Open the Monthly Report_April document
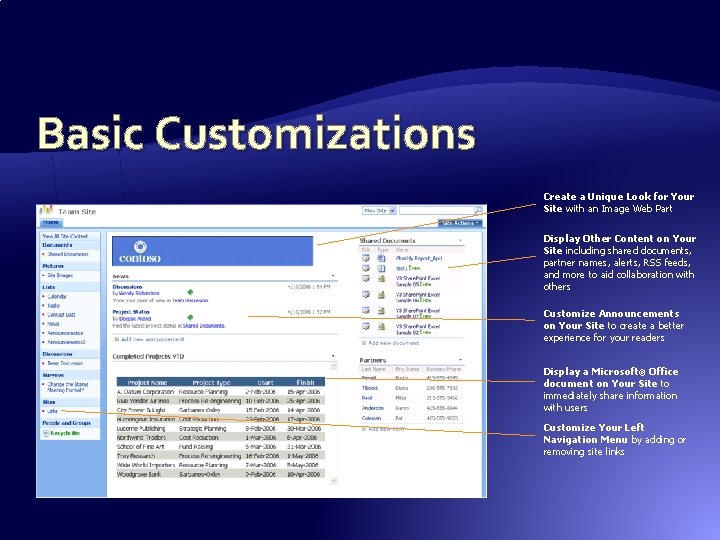 point(419,258)
